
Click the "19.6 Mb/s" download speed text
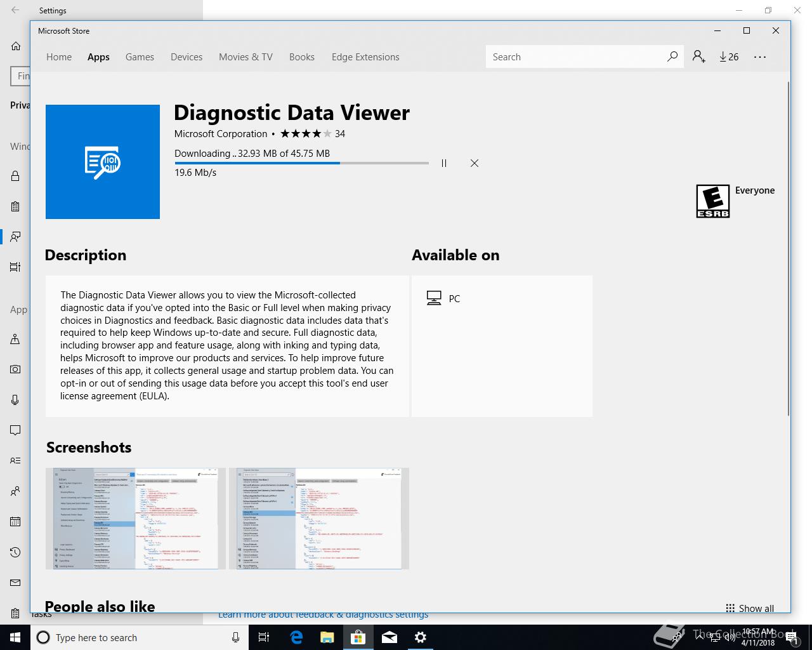[x=195, y=173]
